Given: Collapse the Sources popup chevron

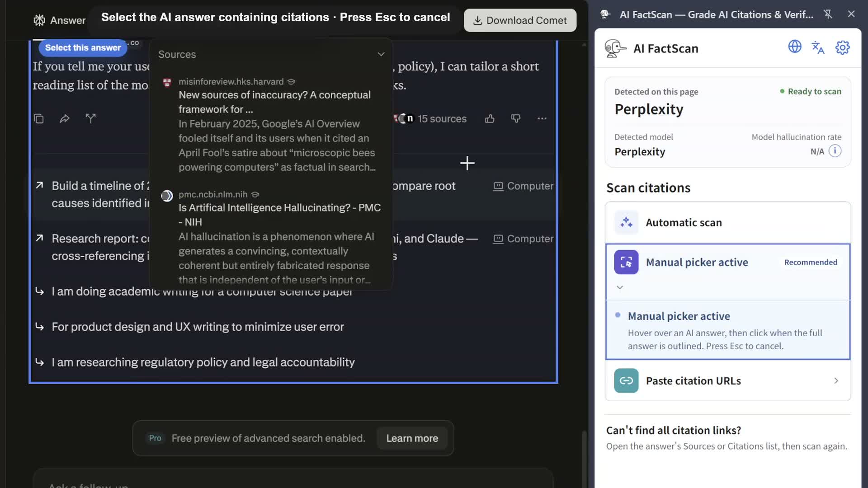Looking at the screenshot, I should [381, 54].
